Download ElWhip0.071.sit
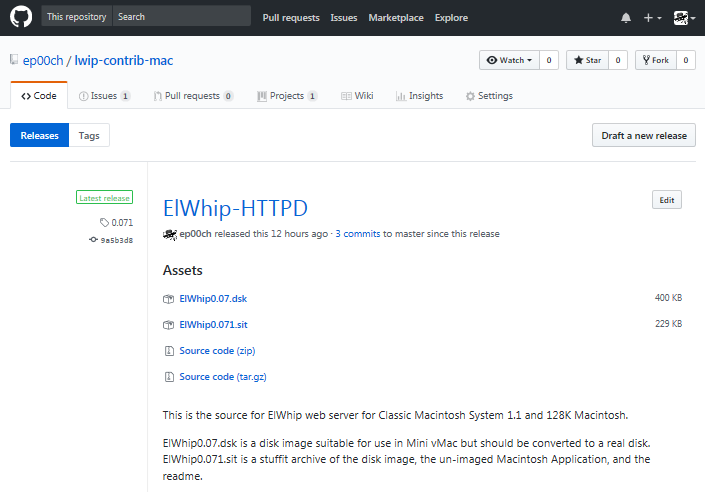 214,325
